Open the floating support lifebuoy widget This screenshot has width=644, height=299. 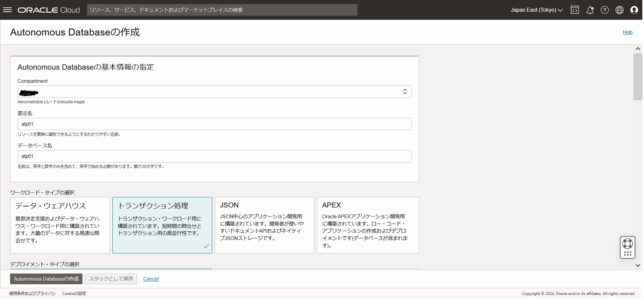coord(628,247)
